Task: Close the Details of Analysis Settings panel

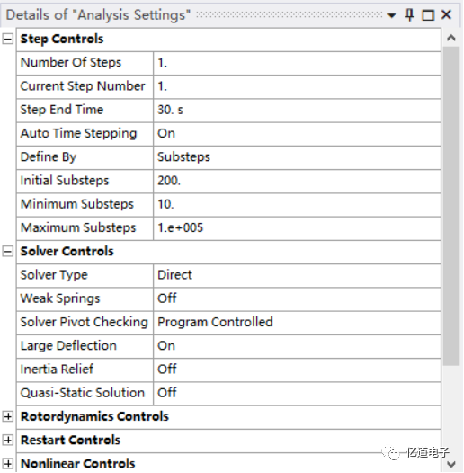Action: click(x=446, y=15)
